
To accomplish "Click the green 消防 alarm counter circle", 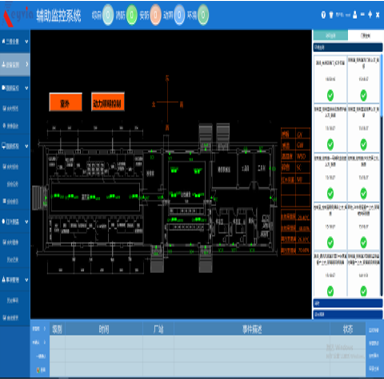I will tap(131, 15).
